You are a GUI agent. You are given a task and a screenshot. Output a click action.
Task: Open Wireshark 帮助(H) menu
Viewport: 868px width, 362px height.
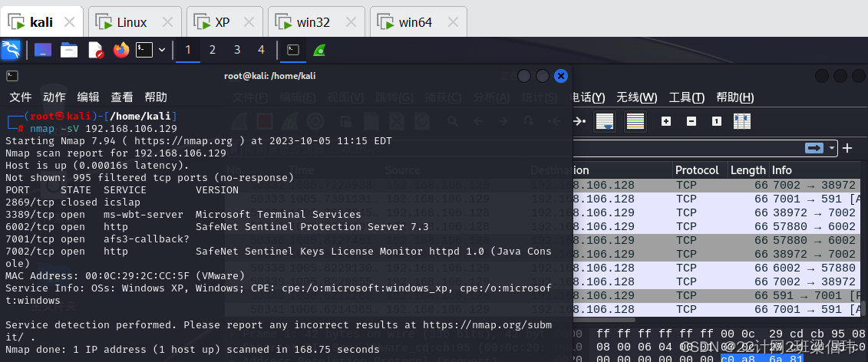(x=734, y=98)
